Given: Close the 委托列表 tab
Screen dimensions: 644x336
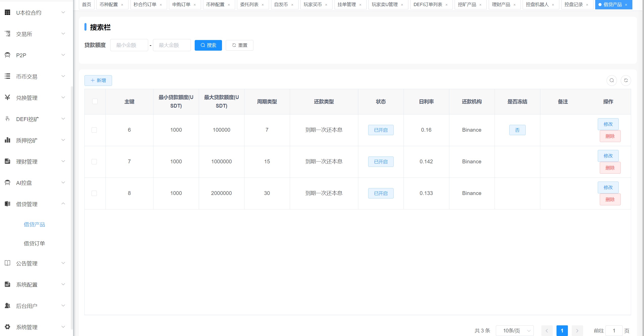Looking at the screenshot, I should [x=263, y=5].
